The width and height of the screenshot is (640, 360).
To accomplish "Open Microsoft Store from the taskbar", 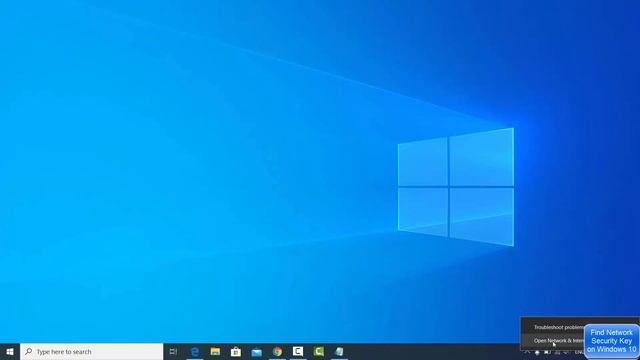I will coord(236,351).
